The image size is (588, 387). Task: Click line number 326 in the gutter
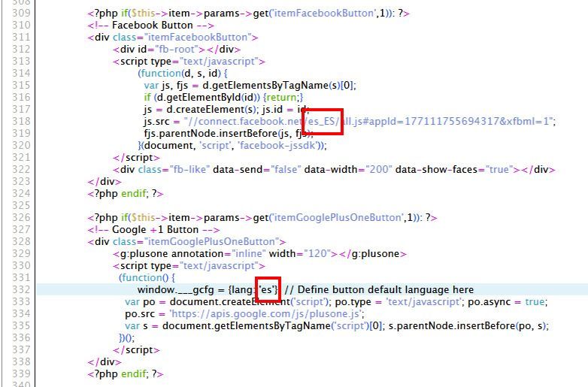[x=21, y=218]
